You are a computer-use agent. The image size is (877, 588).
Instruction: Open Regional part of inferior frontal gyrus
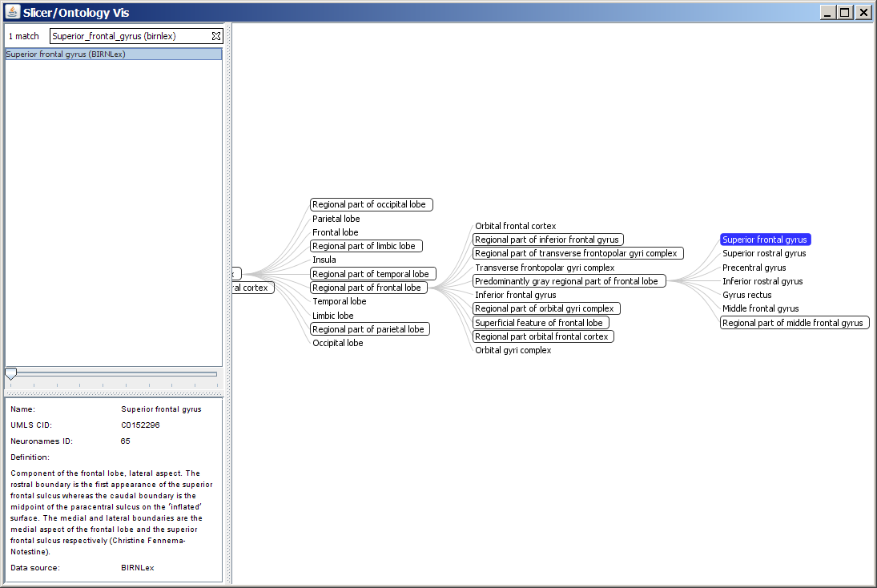coord(548,240)
